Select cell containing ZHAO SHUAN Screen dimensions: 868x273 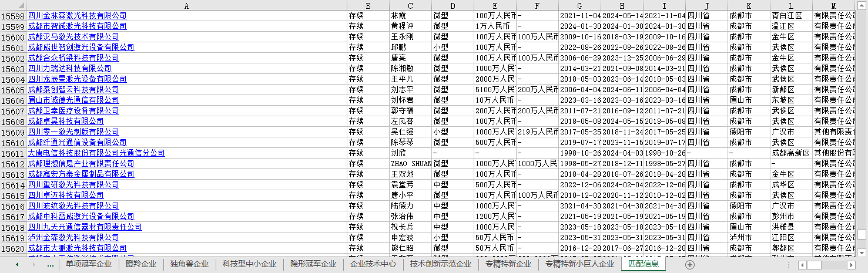pyautogui.click(x=410, y=164)
